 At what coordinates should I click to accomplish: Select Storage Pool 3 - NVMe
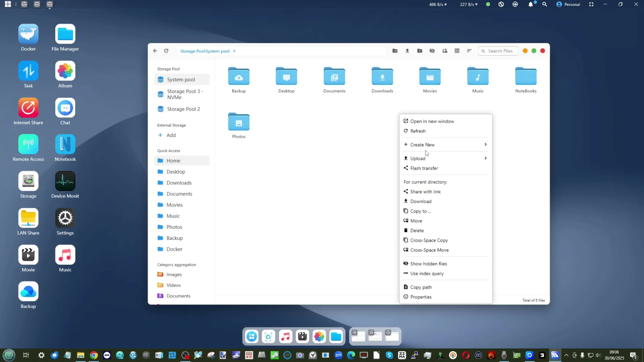(182, 94)
